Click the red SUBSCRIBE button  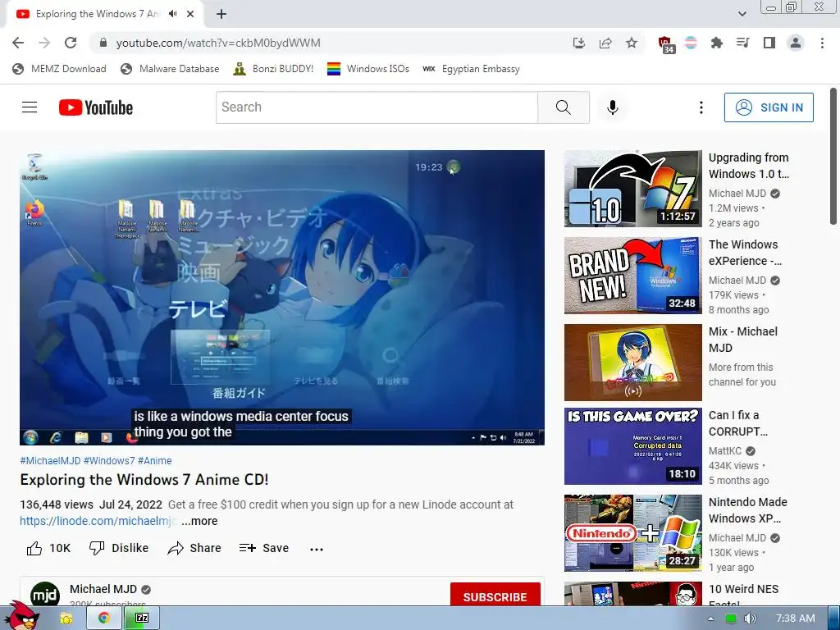pyautogui.click(x=495, y=596)
